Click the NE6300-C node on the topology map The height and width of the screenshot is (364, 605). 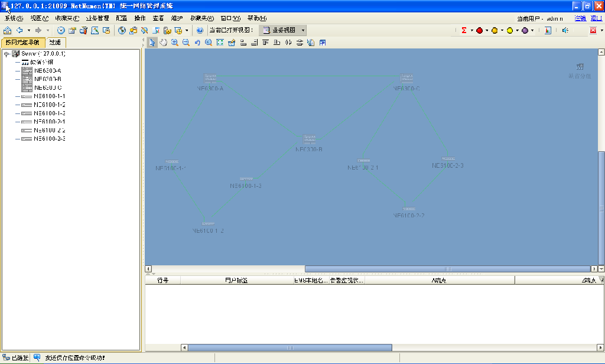(406, 79)
